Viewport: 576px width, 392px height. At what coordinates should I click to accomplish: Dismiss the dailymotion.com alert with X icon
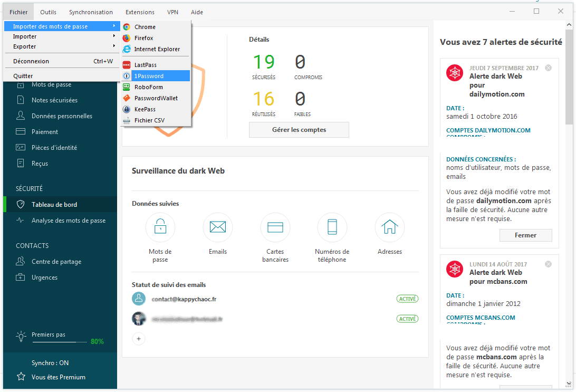pos(548,68)
